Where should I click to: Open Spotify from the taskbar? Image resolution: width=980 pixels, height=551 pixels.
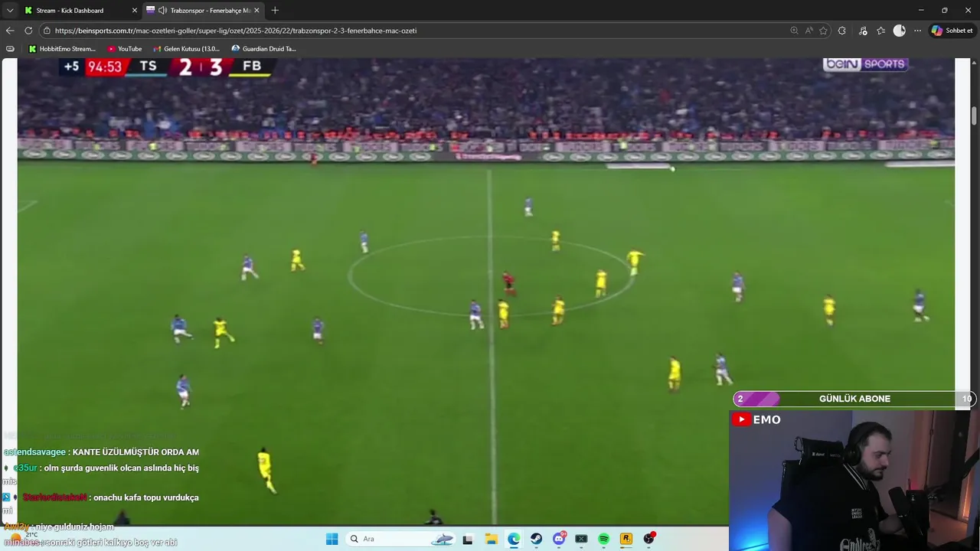pos(603,539)
